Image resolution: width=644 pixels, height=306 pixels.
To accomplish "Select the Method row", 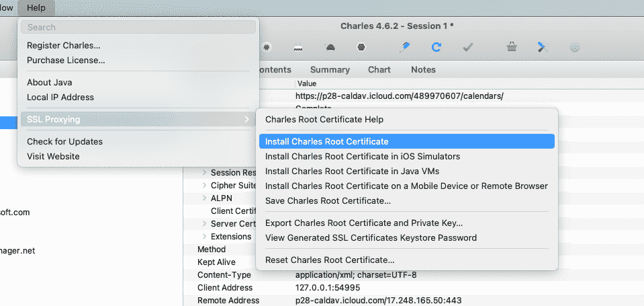I will click(212, 250).
